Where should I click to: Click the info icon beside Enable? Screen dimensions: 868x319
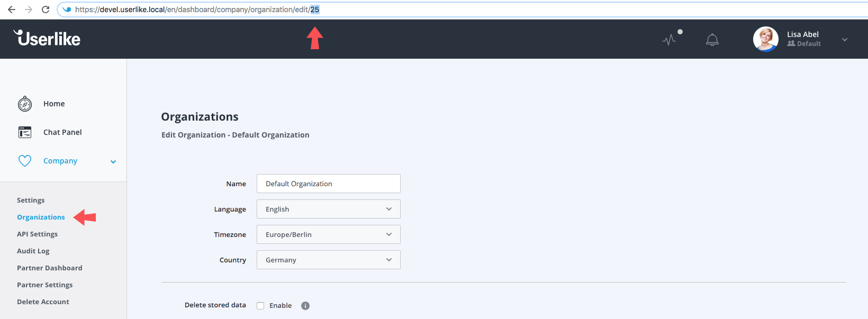pyautogui.click(x=305, y=306)
